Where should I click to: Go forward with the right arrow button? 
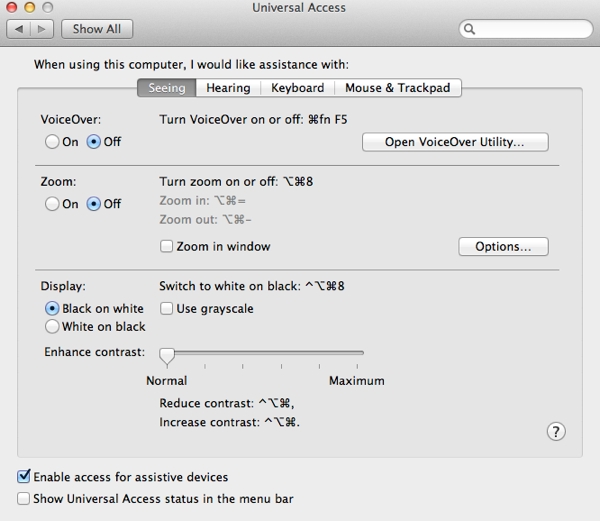pos(42,29)
